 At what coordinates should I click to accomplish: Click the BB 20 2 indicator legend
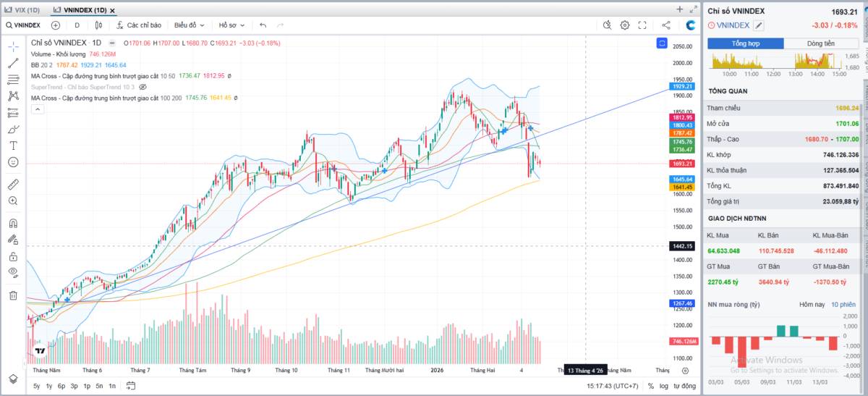(79, 64)
